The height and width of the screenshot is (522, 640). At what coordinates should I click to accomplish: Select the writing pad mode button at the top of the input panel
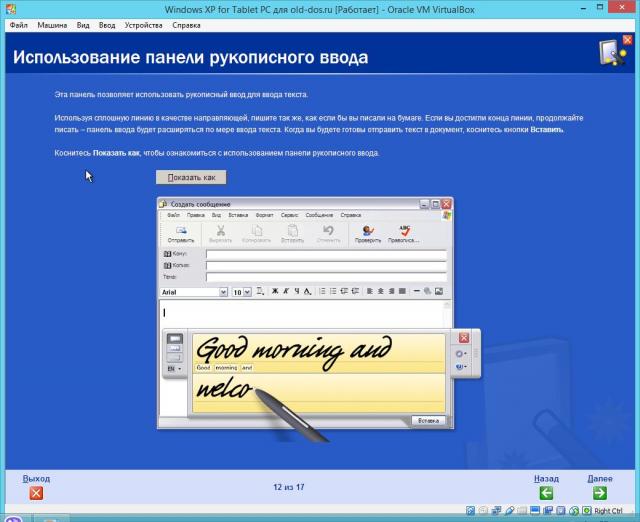[175, 338]
